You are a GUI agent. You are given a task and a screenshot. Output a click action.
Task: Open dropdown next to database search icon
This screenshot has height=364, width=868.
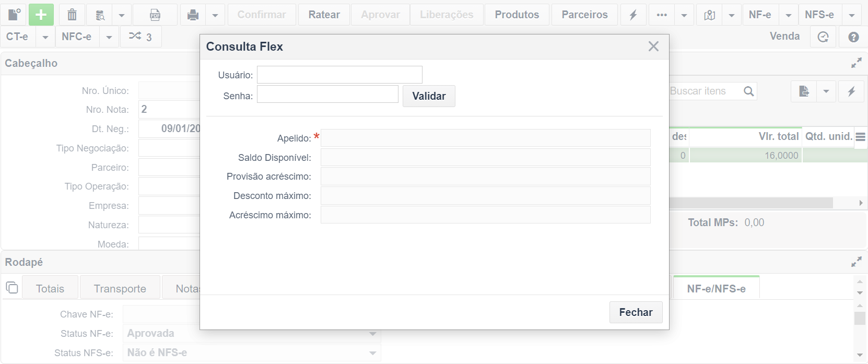(x=122, y=15)
